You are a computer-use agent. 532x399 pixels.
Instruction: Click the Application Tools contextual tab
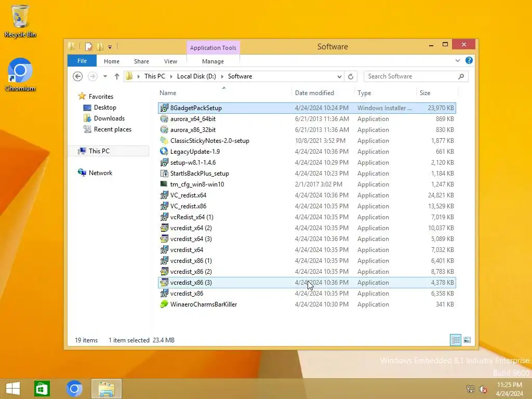213,48
